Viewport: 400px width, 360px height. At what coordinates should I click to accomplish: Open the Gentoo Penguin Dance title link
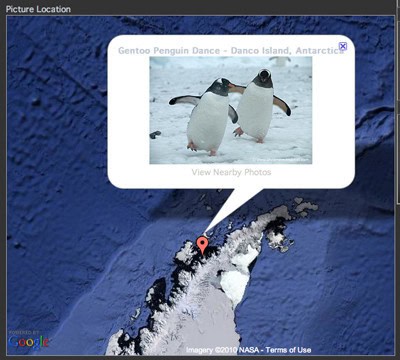pos(231,51)
